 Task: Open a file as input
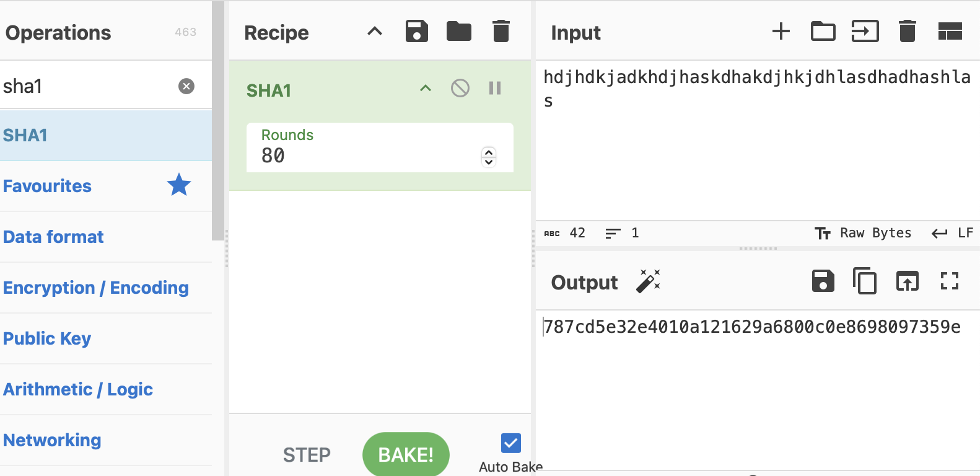tap(865, 31)
